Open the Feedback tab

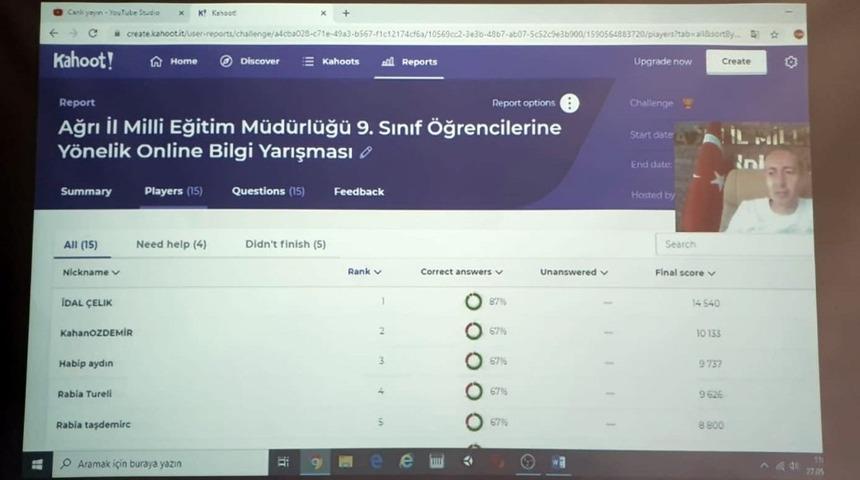pos(359,191)
